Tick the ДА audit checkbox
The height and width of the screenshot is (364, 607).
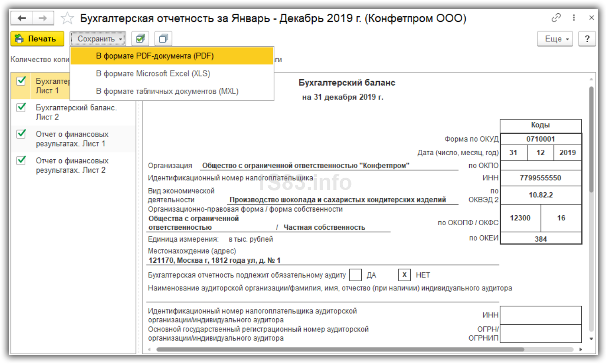point(355,275)
